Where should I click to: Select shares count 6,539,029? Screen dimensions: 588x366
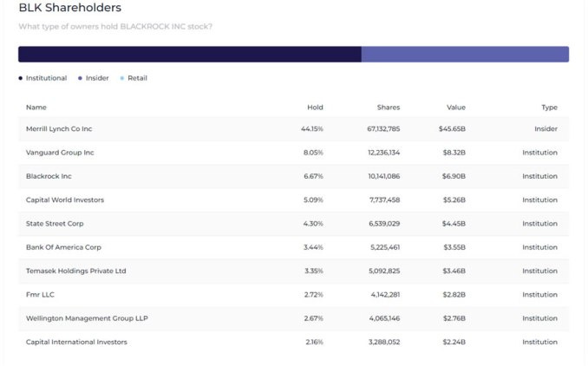pyautogui.click(x=384, y=224)
